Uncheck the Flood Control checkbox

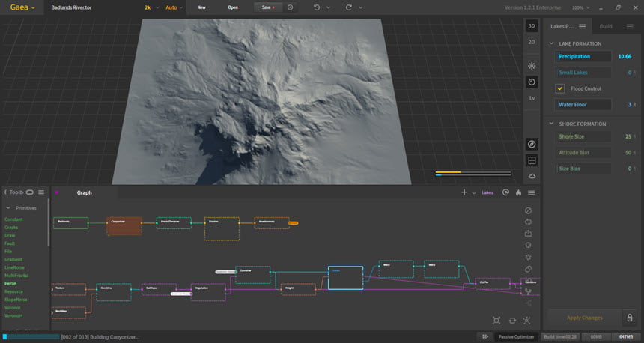click(x=560, y=88)
